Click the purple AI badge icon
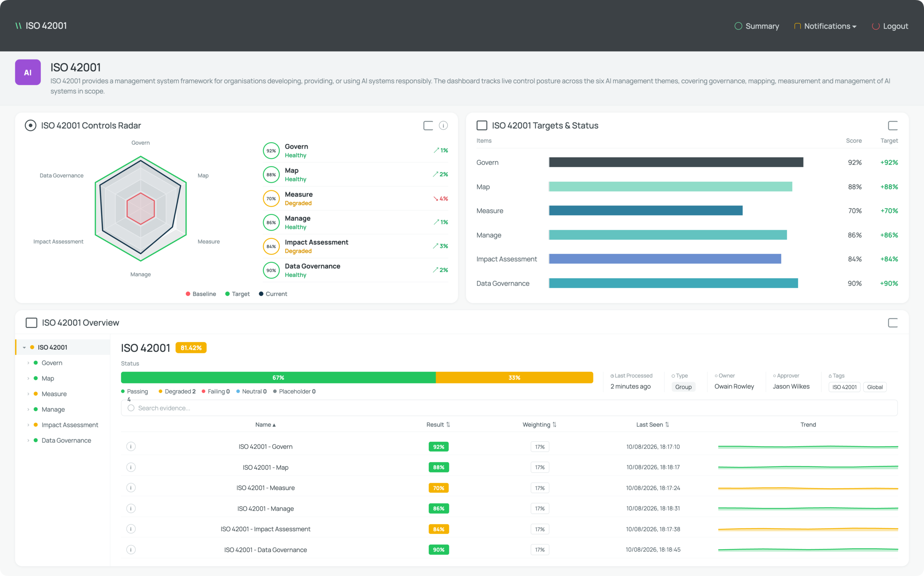 [x=28, y=72]
